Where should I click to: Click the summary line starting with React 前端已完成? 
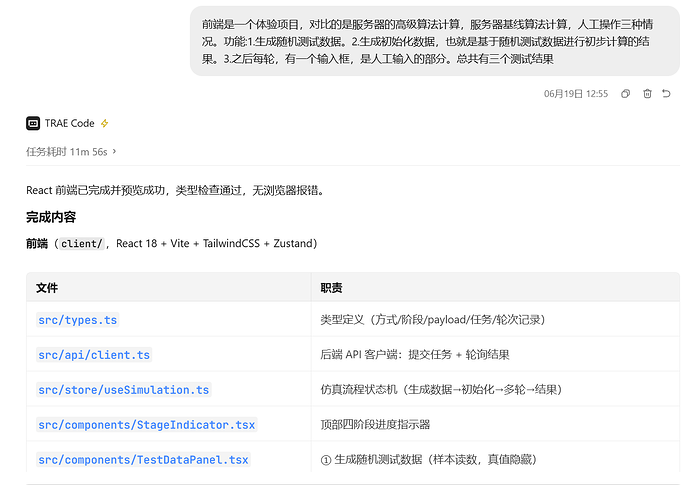175,190
